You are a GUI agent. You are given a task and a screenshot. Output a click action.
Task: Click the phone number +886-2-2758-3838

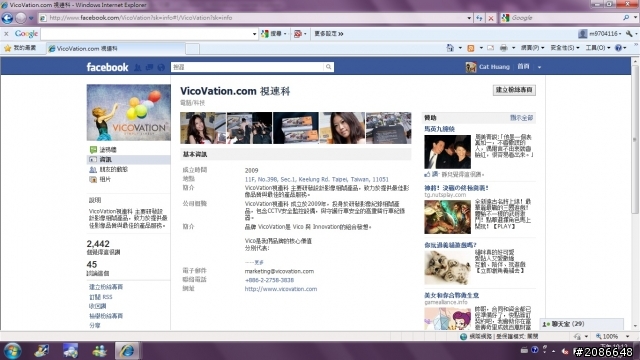click(x=269, y=280)
